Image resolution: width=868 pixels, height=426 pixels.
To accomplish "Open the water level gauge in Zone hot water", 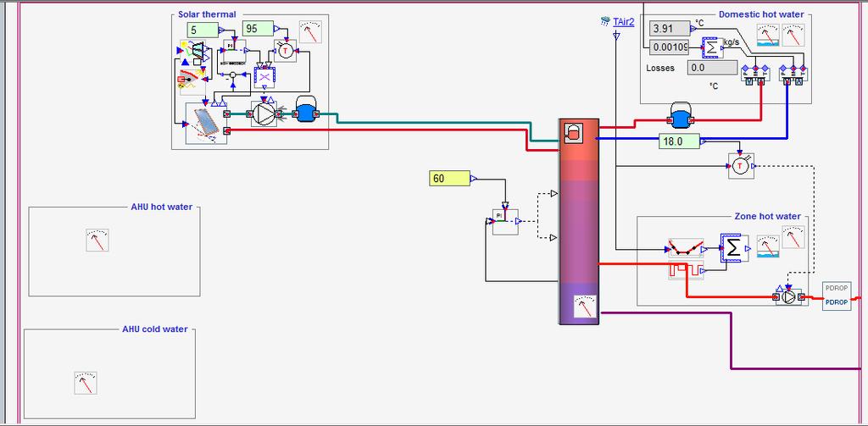I will click(768, 246).
